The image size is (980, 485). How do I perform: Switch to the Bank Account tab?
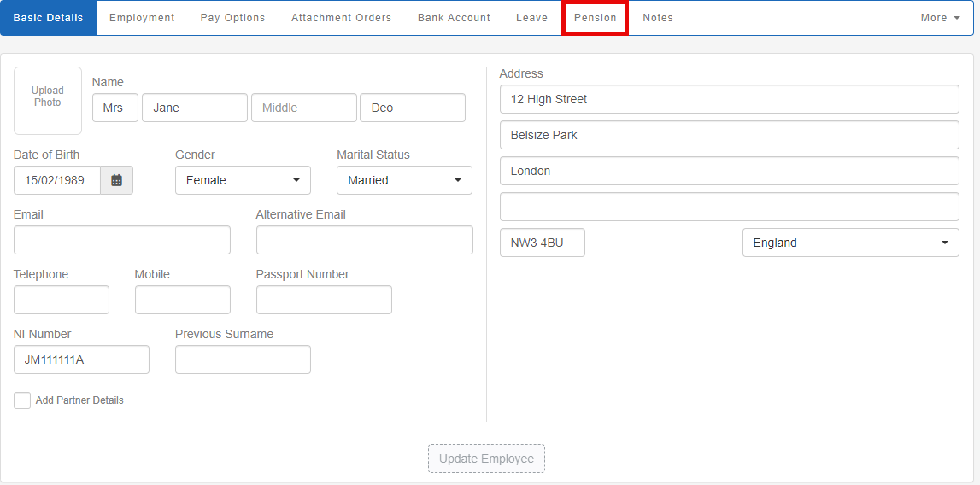tap(454, 18)
